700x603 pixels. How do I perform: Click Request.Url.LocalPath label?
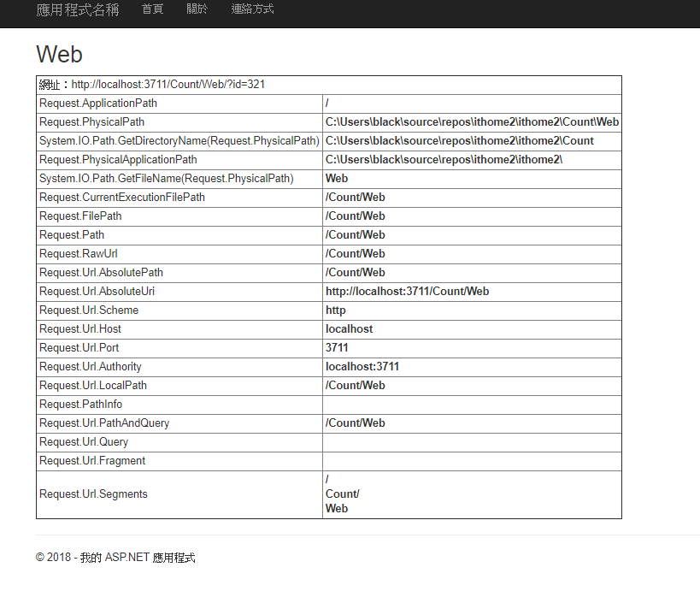(93, 385)
